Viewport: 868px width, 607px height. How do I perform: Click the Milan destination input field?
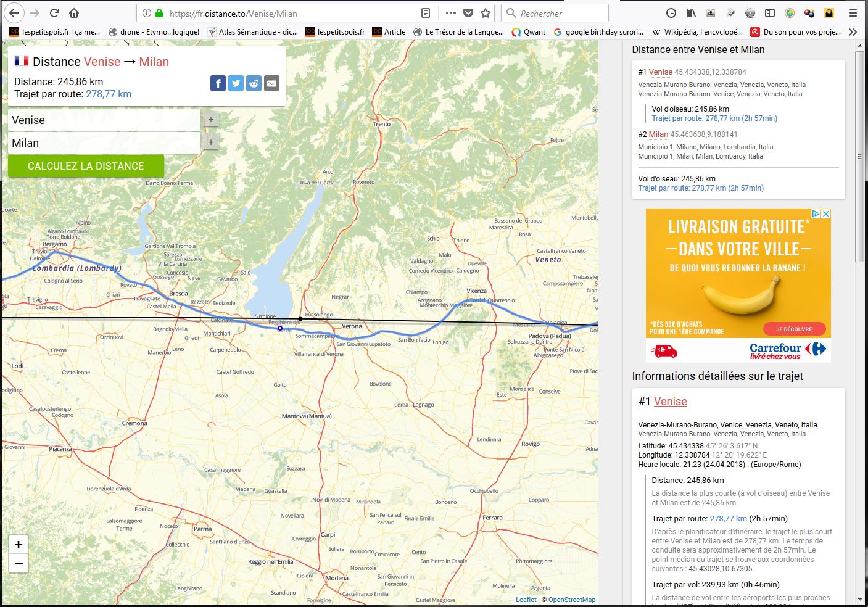pos(104,143)
